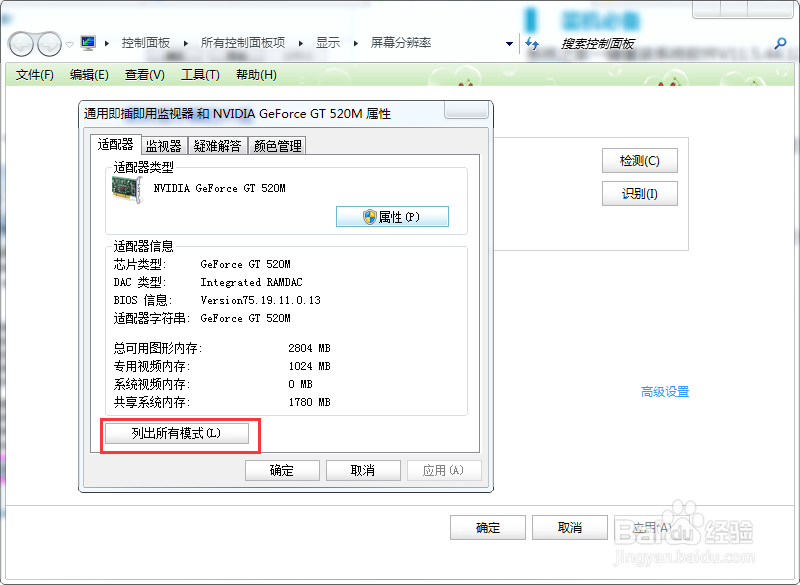Open the 帮助(H) menu

pyautogui.click(x=257, y=75)
